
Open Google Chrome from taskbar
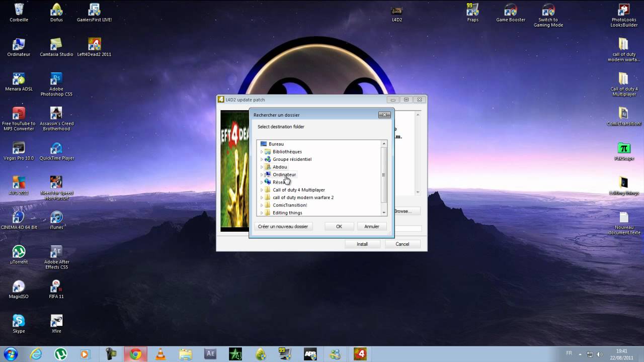135,354
